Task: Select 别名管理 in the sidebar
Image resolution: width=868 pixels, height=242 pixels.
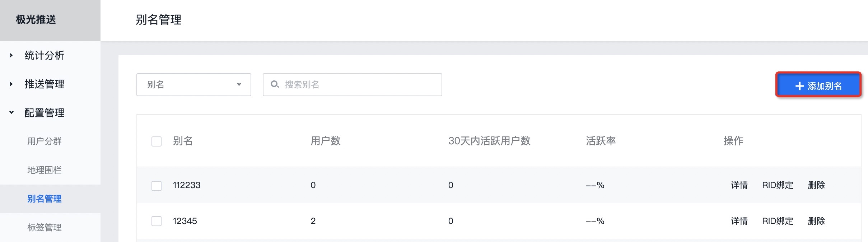Action: tap(45, 199)
